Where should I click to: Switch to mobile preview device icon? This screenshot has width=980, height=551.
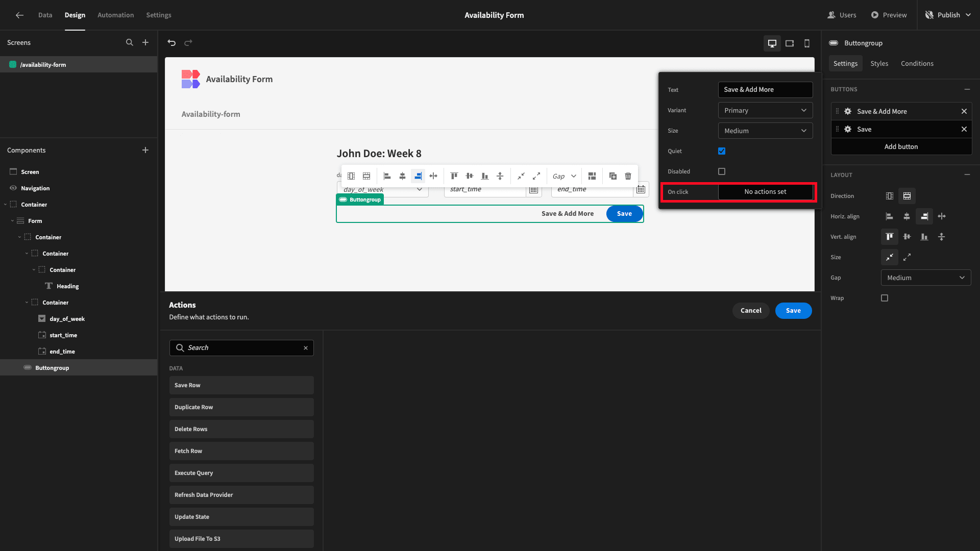(807, 43)
